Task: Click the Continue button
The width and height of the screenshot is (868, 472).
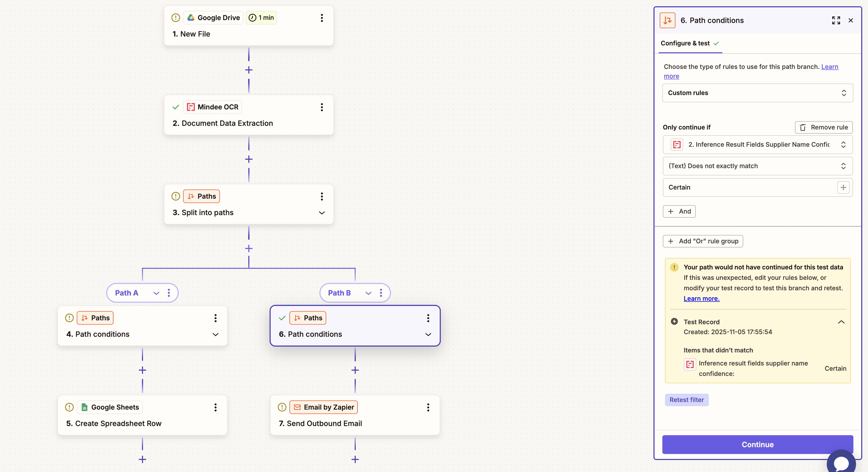Action: 757,444
